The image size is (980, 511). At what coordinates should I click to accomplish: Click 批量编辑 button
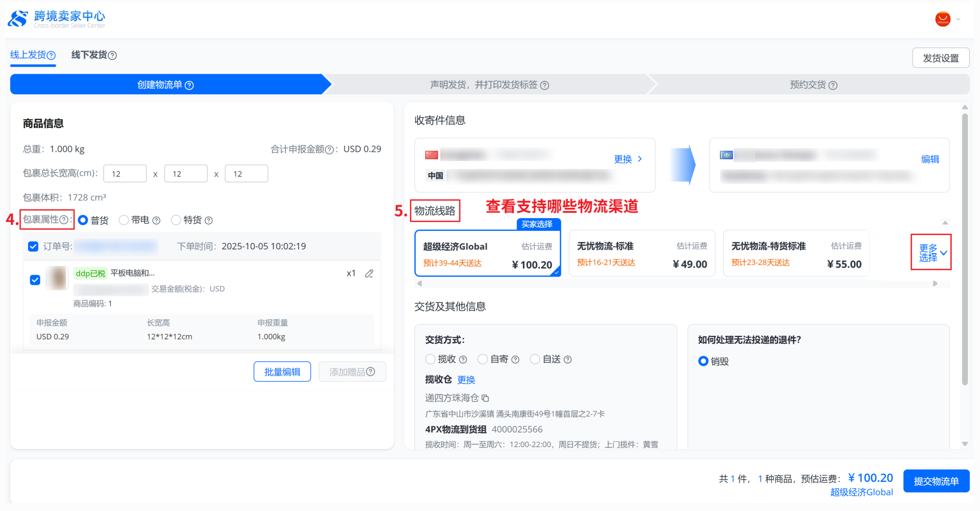[x=282, y=371]
